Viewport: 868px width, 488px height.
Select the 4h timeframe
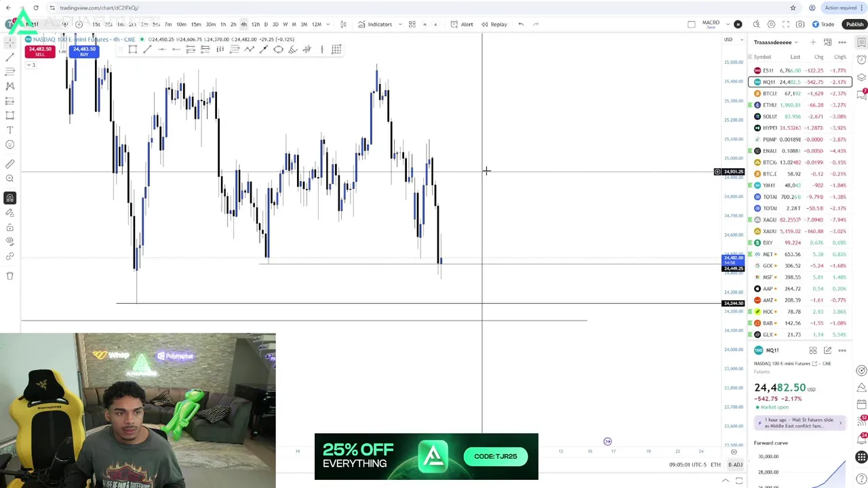pos(243,24)
